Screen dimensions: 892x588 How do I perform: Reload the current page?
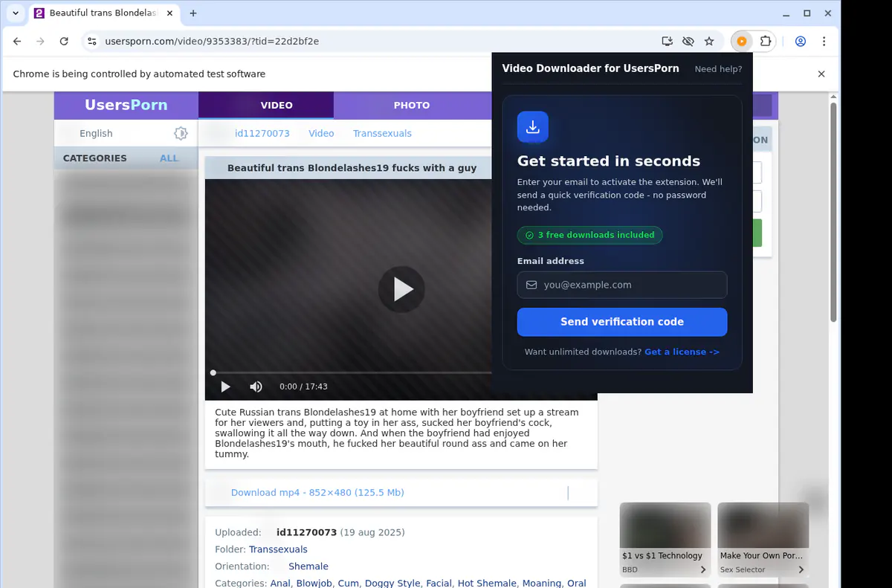pyautogui.click(x=64, y=42)
